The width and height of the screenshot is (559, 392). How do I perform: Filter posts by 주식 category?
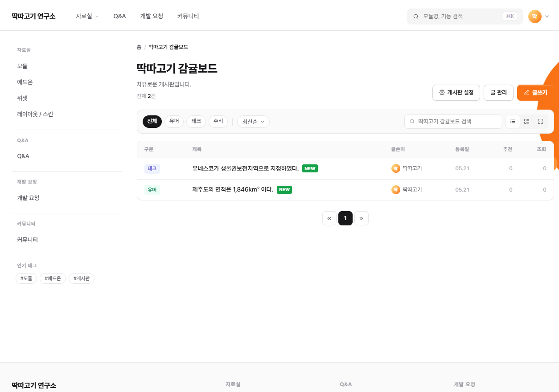pos(218,122)
